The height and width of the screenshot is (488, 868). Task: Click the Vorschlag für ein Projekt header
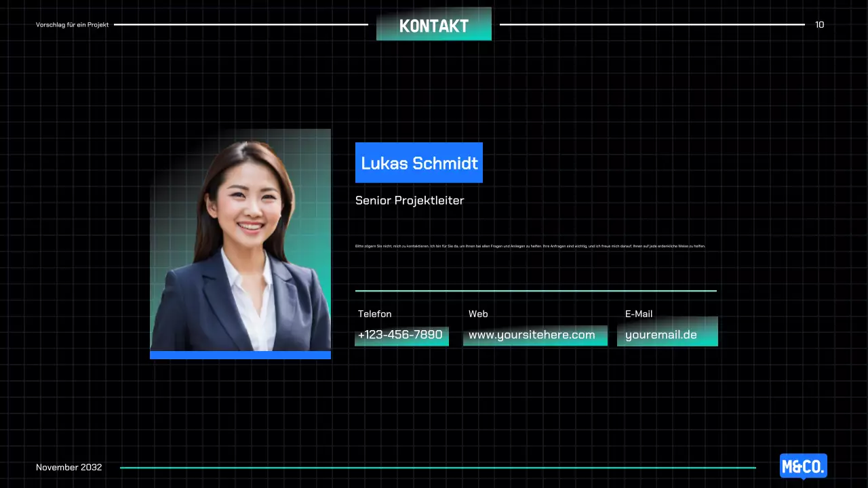(x=72, y=25)
